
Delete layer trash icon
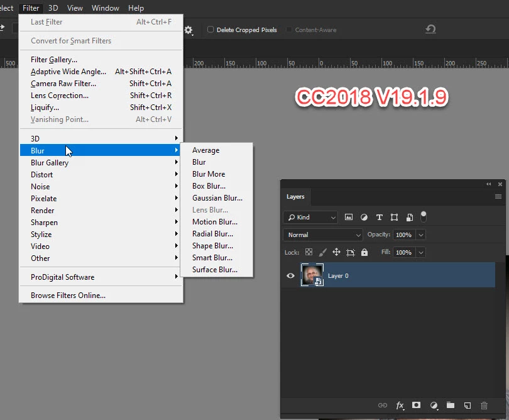(x=484, y=405)
